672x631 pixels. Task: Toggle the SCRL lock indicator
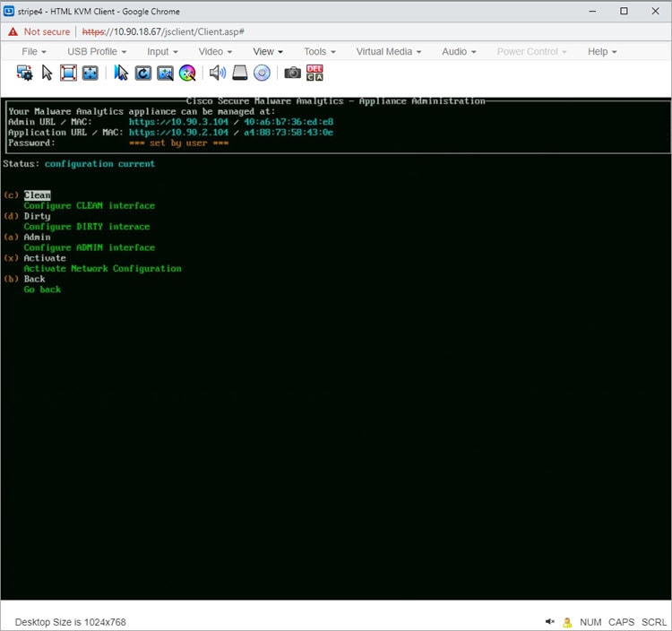(x=653, y=622)
